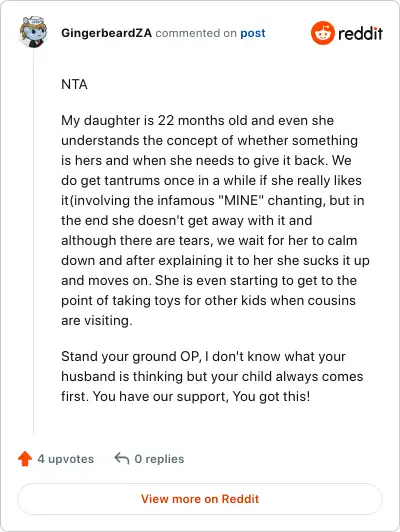
Task: Upvote the comment with the orange arrow
Action: (25, 459)
